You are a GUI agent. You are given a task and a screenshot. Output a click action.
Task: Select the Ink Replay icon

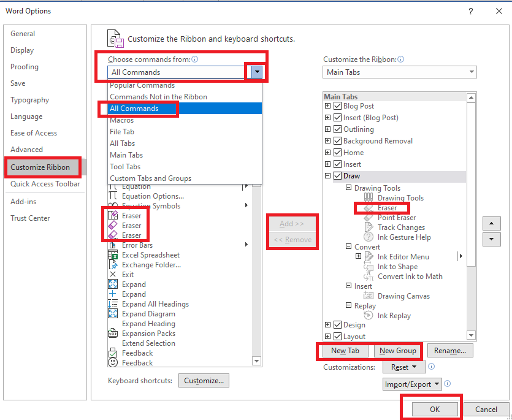pyautogui.click(x=369, y=316)
